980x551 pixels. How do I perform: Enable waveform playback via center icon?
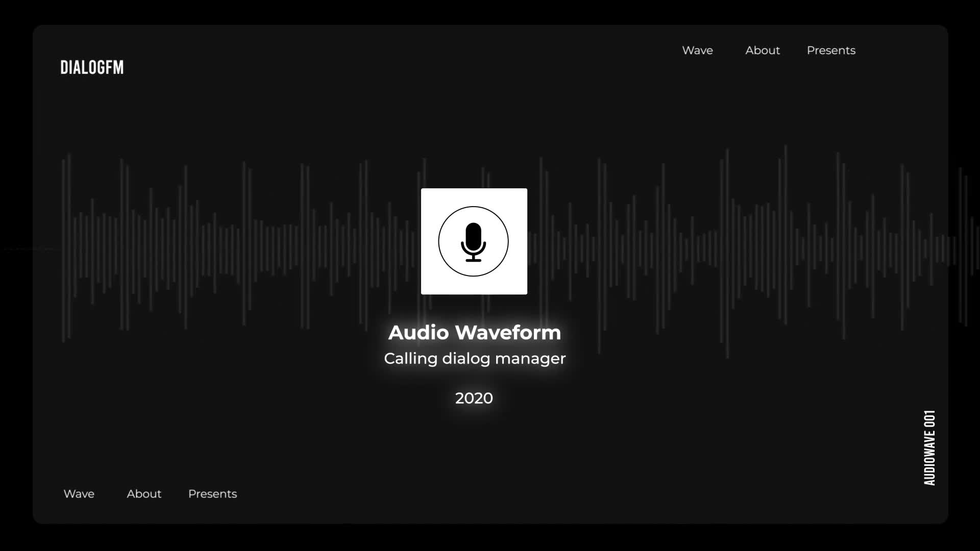(475, 241)
